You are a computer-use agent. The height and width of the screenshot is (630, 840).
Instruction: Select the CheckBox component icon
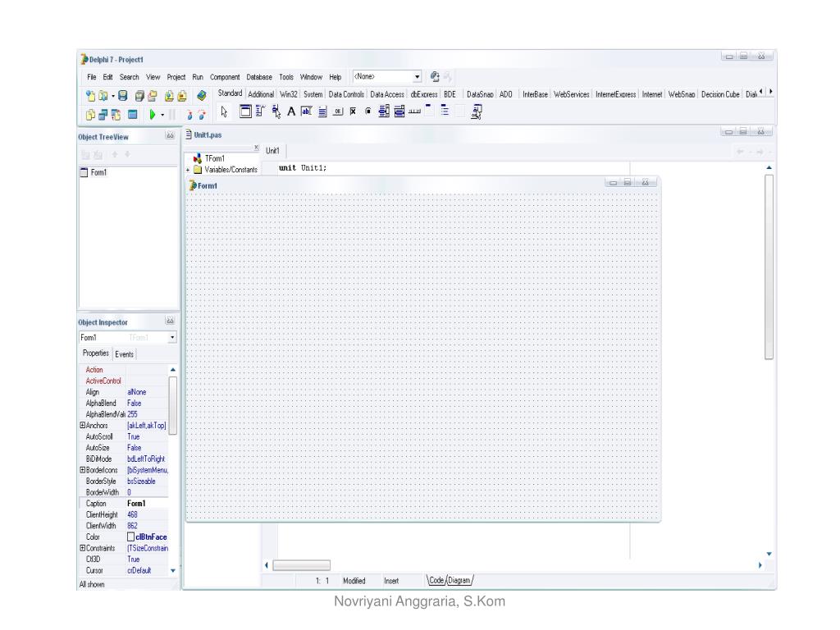click(353, 112)
